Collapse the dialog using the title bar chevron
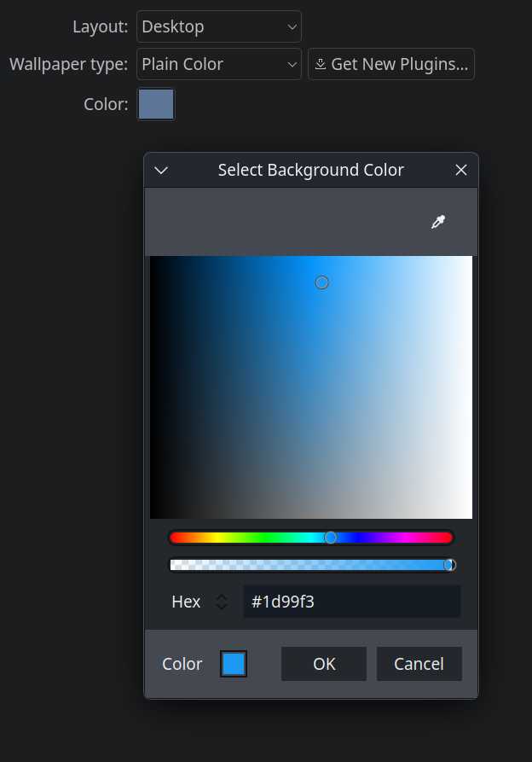532x762 pixels. point(161,170)
